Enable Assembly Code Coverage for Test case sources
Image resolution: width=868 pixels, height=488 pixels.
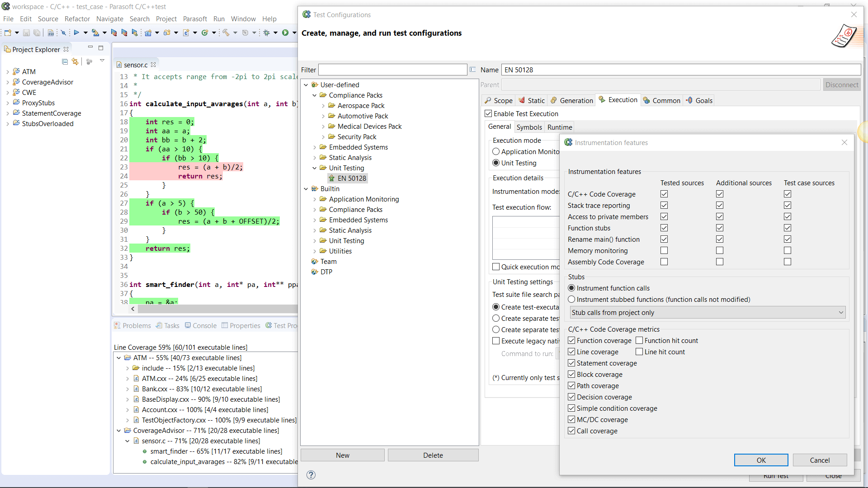point(788,262)
